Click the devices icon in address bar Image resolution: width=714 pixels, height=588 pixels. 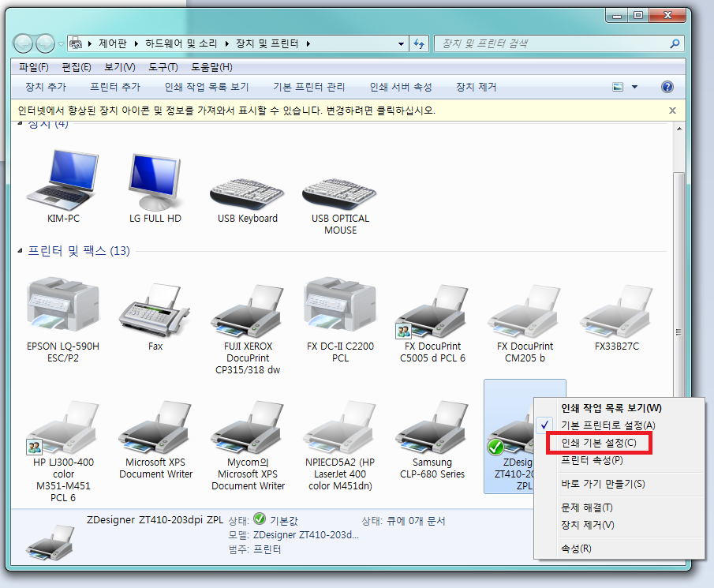click(x=76, y=43)
